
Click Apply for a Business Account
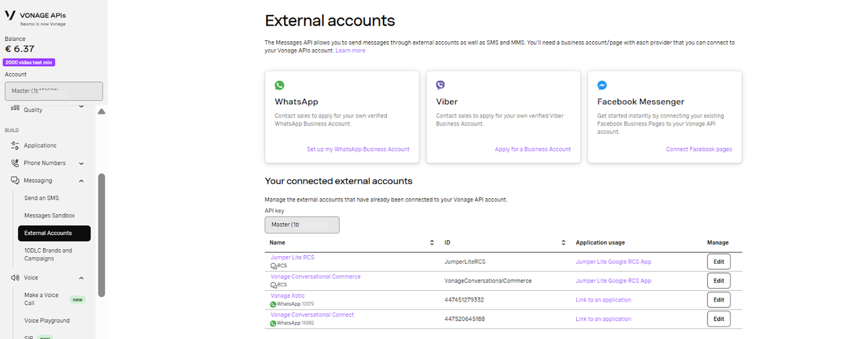pos(533,149)
